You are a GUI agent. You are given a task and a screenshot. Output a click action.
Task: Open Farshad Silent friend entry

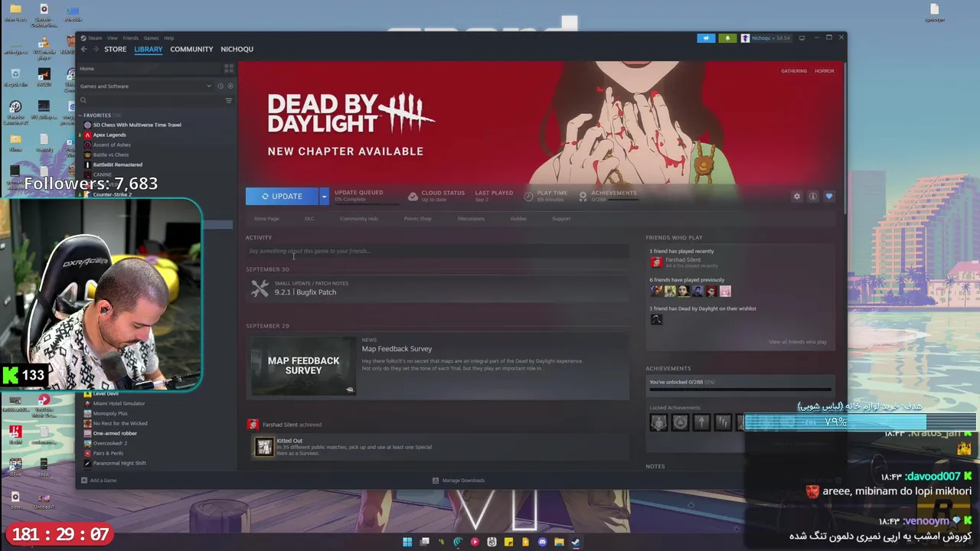point(683,262)
